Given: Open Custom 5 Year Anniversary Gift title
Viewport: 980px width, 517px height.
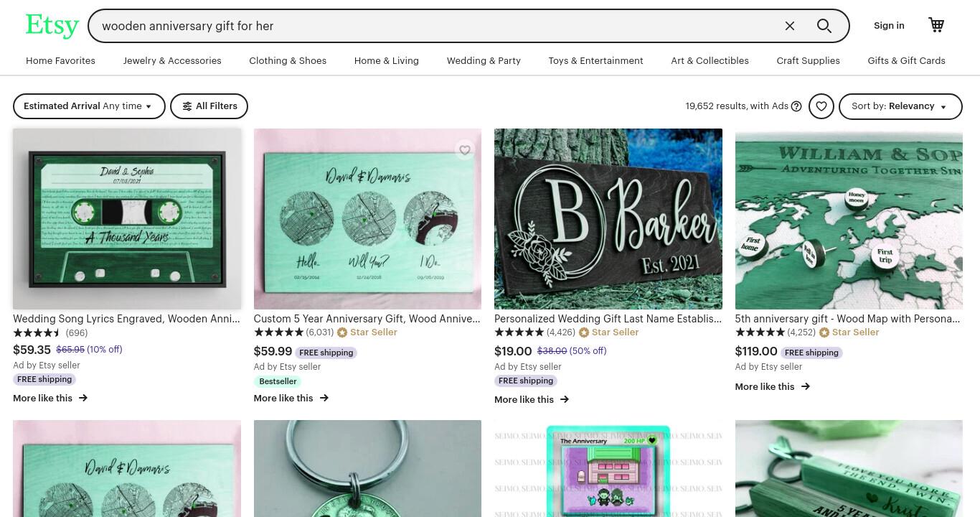Looking at the screenshot, I should point(367,319).
